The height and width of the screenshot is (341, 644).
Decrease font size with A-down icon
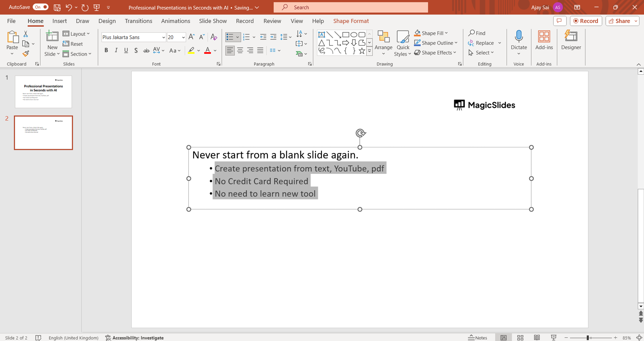click(202, 37)
